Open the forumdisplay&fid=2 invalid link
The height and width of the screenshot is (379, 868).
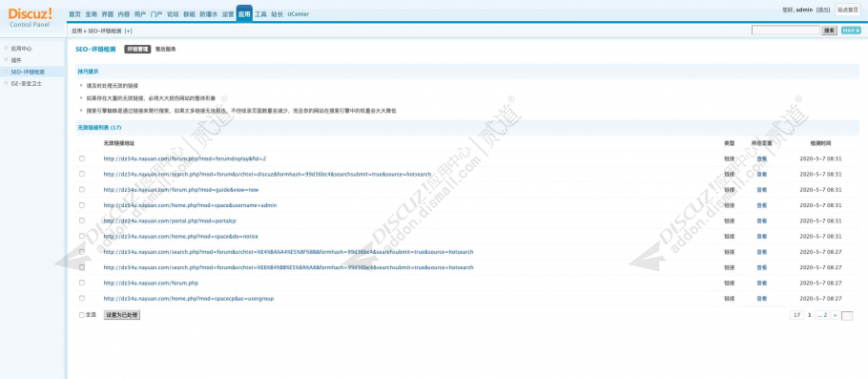click(185, 158)
